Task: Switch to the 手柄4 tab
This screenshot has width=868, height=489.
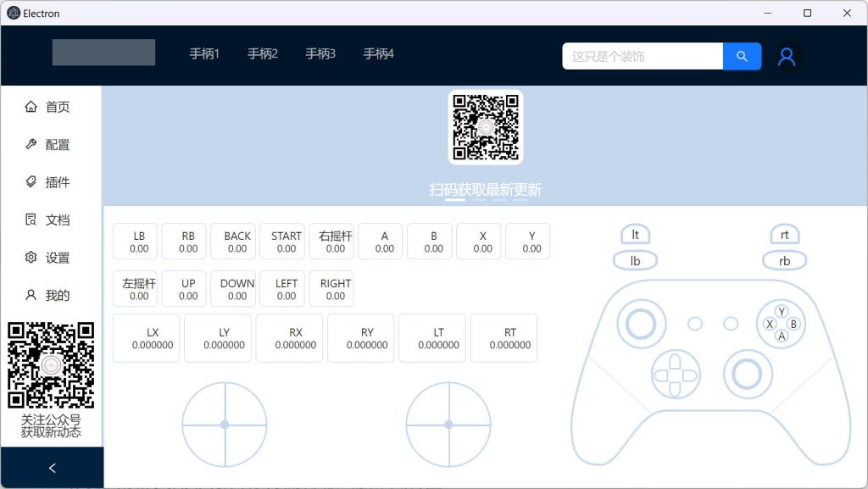Action: (379, 53)
